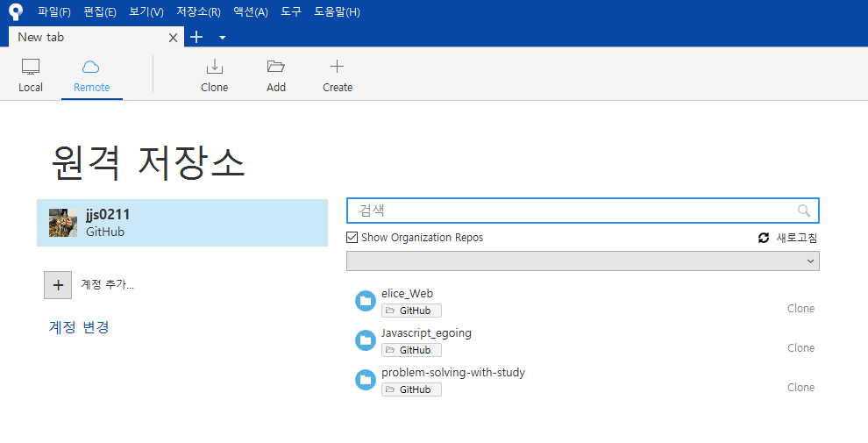Image resolution: width=868 pixels, height=443 pixels.
Task: Open the 저장소(R) menu
Action: (198, 12)
